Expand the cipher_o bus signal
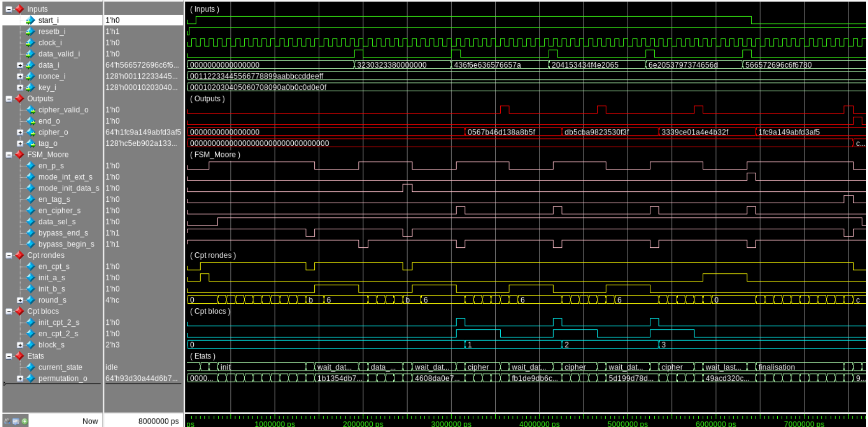 (x=20, y=133)
